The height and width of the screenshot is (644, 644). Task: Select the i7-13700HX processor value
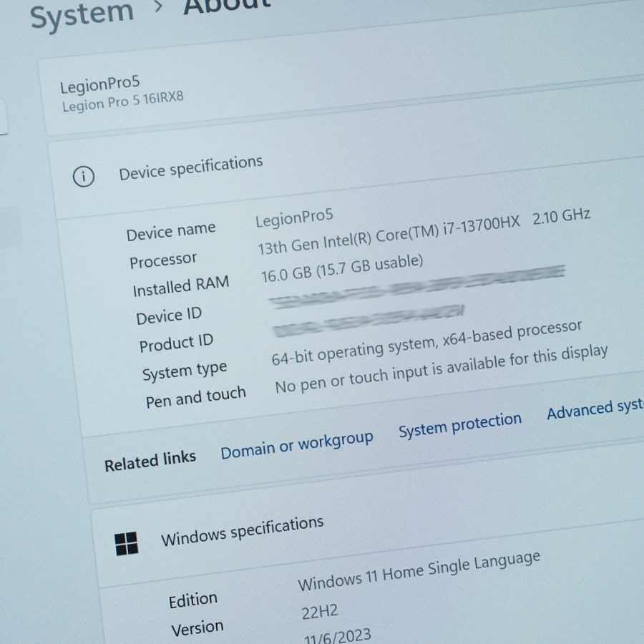424,231
